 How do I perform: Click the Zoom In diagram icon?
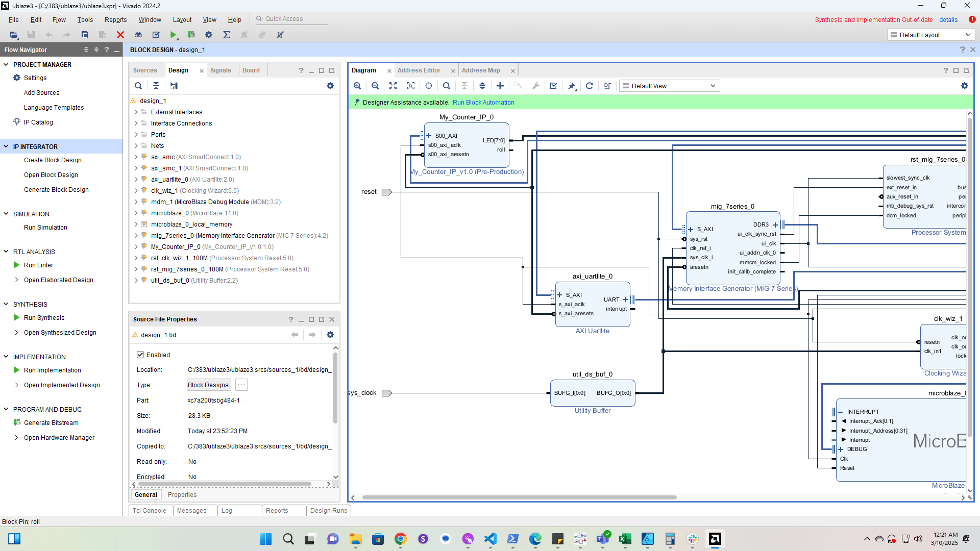coord(357,86)
